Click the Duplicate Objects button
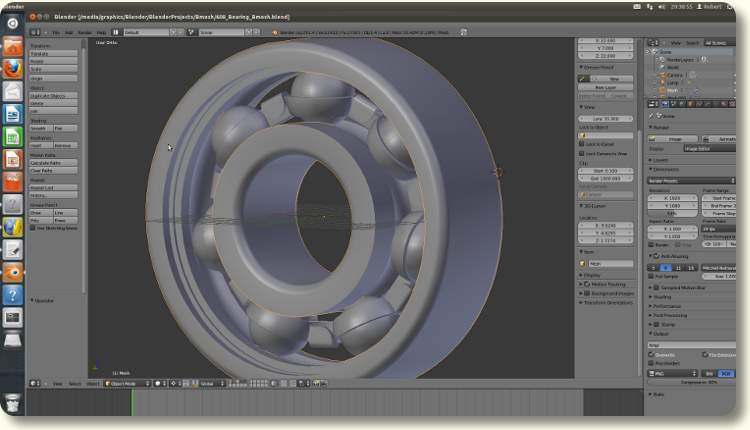 [53, 96]
